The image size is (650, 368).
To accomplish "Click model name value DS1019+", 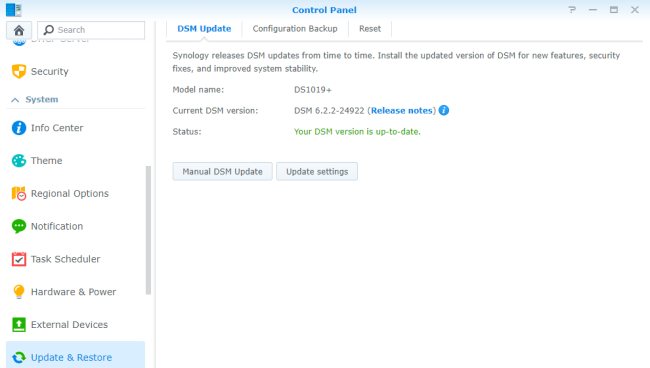I will click(313, 90).
